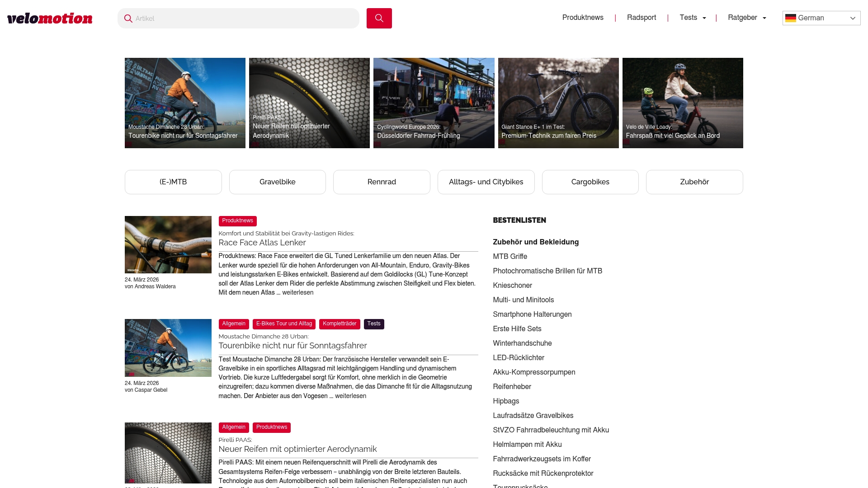Click the velomotion logo
Viewport: 868px width, 488px height.
tap(50, 18)
